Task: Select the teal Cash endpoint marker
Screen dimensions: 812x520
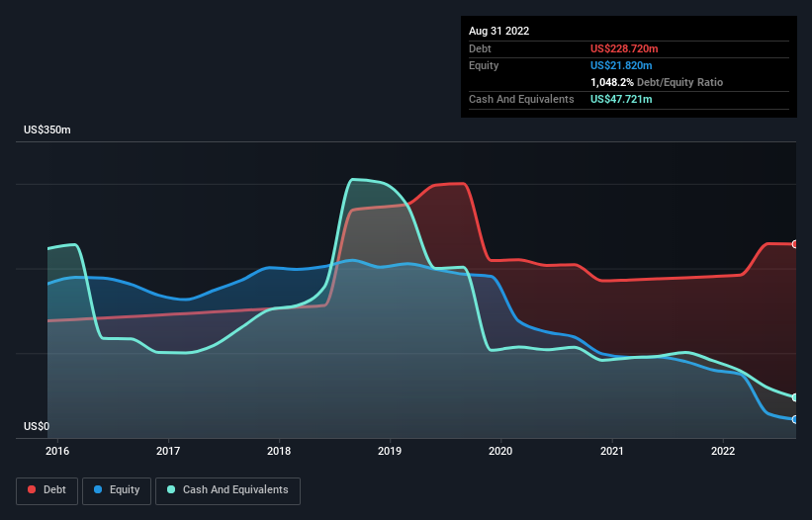Action: tap(795, 397)
